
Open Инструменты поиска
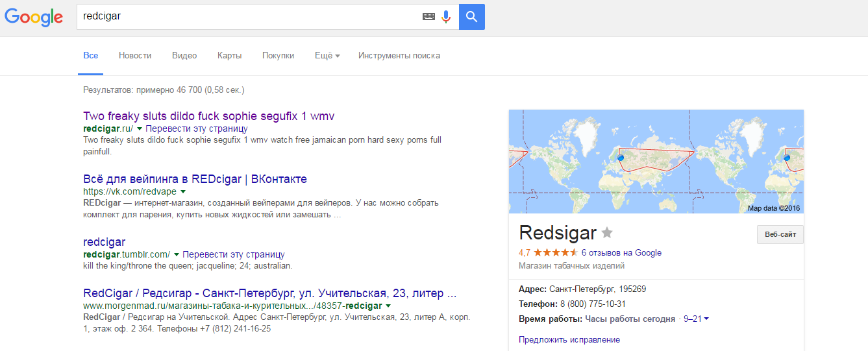point(399,56)
